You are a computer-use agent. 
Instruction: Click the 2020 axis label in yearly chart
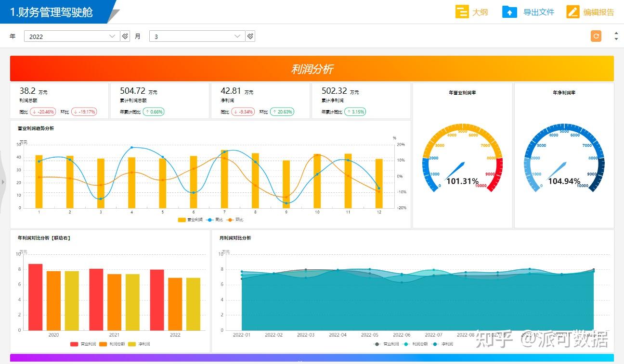[53, 335]
